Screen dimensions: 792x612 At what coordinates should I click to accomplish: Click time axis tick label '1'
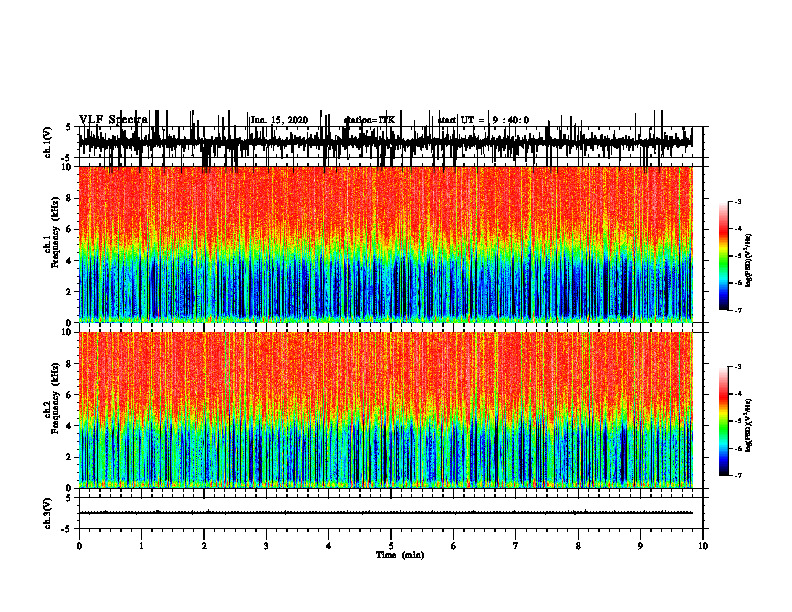(141, 546)
